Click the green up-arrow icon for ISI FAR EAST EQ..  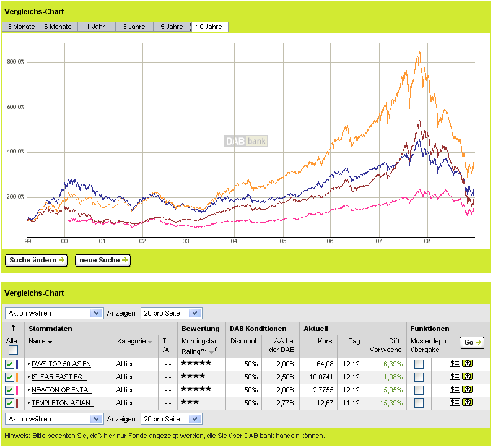click(468, 377)
